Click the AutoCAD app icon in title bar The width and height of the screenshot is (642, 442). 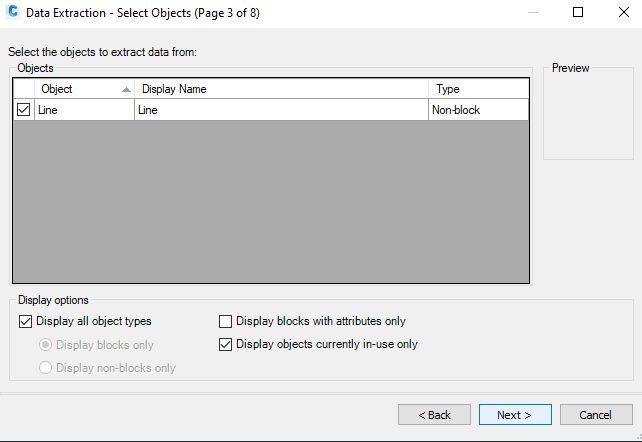[x=13, y=13]
